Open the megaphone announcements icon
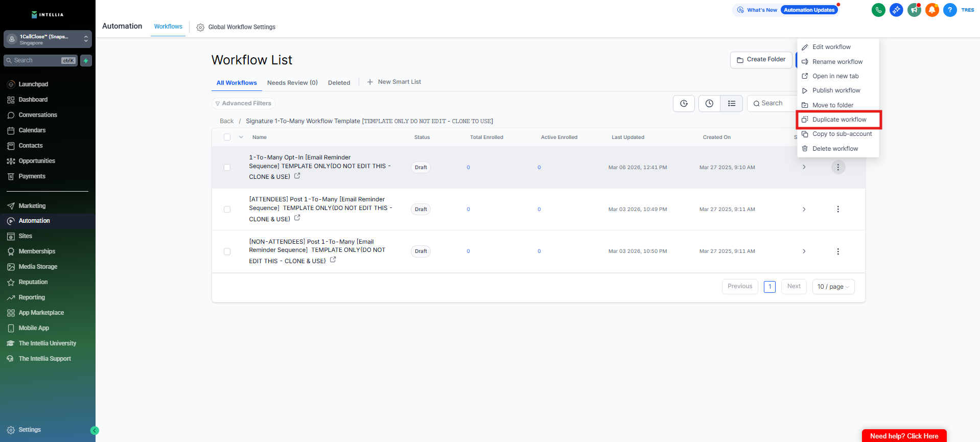 (914, 10)
